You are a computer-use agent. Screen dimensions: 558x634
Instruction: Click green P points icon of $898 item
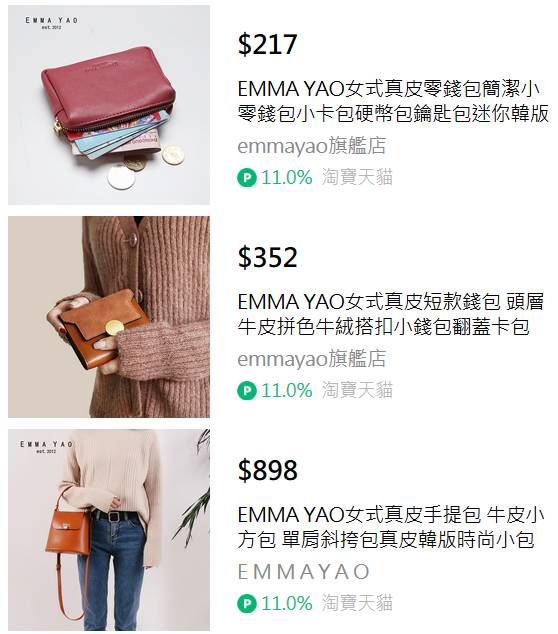tap(247, 604)
